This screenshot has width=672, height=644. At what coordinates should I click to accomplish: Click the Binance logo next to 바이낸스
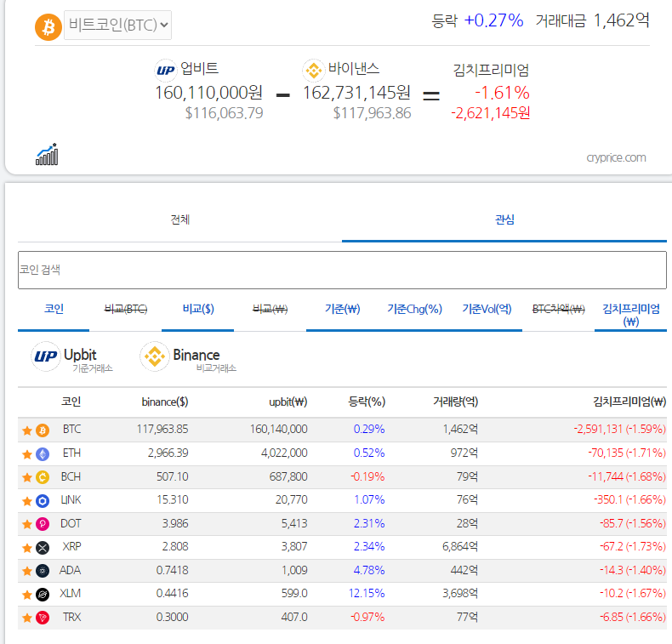314,71
